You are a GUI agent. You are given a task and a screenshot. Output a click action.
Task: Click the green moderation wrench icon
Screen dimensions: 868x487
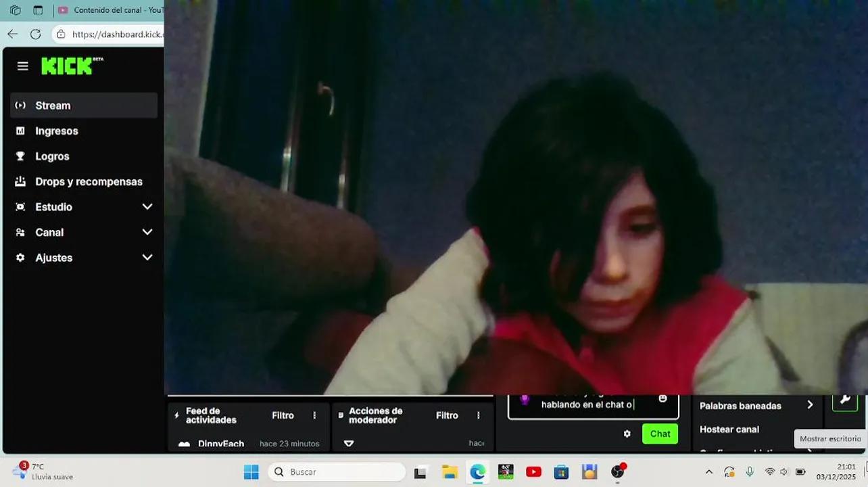(845, 400)
